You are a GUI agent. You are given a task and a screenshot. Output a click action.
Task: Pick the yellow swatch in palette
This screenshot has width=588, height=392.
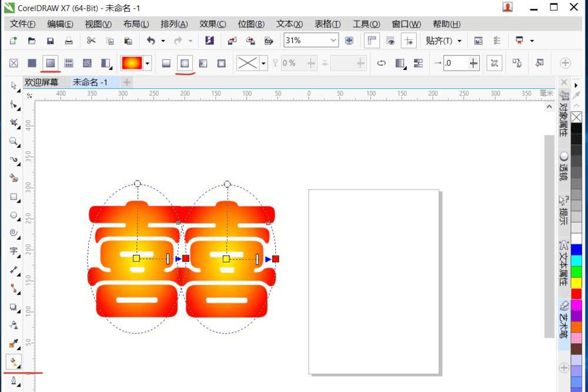[x=576, y=283]
